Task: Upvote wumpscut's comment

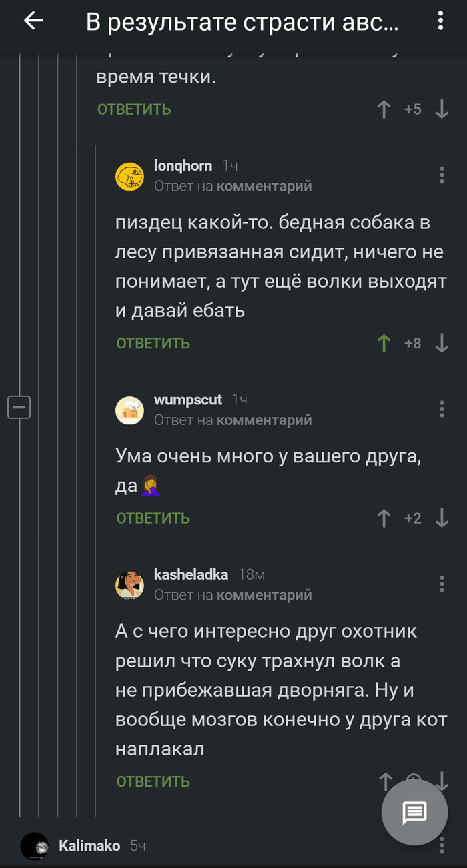Action: 384,518
